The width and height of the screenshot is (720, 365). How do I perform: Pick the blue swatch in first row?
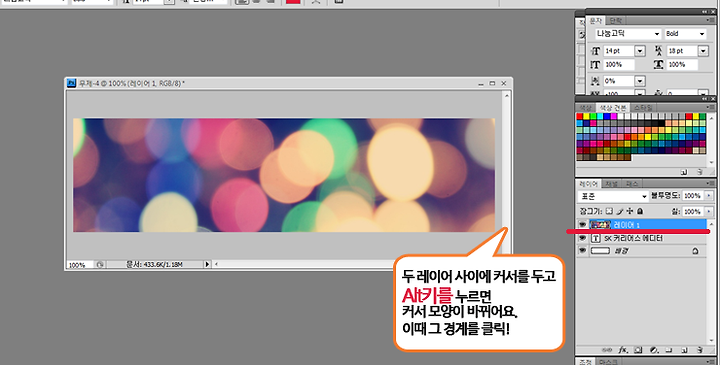pyautogui.click(x=607, y=116)
